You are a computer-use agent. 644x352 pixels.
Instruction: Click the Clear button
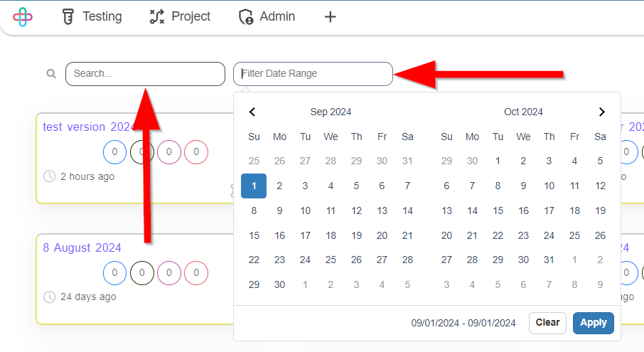pos(547,323)
